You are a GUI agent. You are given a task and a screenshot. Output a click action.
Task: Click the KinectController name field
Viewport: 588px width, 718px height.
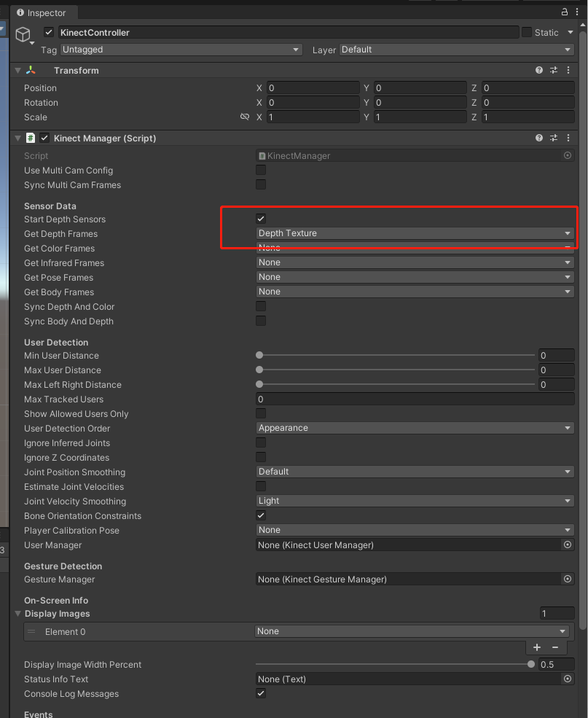289,32
